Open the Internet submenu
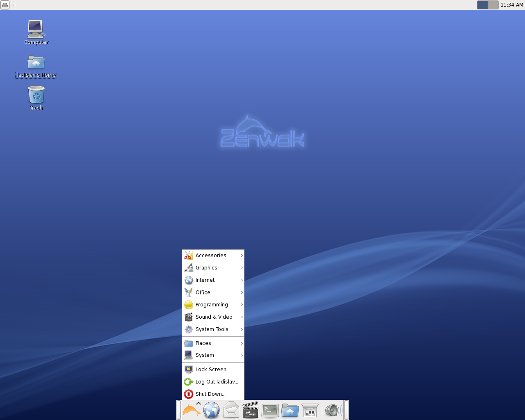 coord(213,280)
